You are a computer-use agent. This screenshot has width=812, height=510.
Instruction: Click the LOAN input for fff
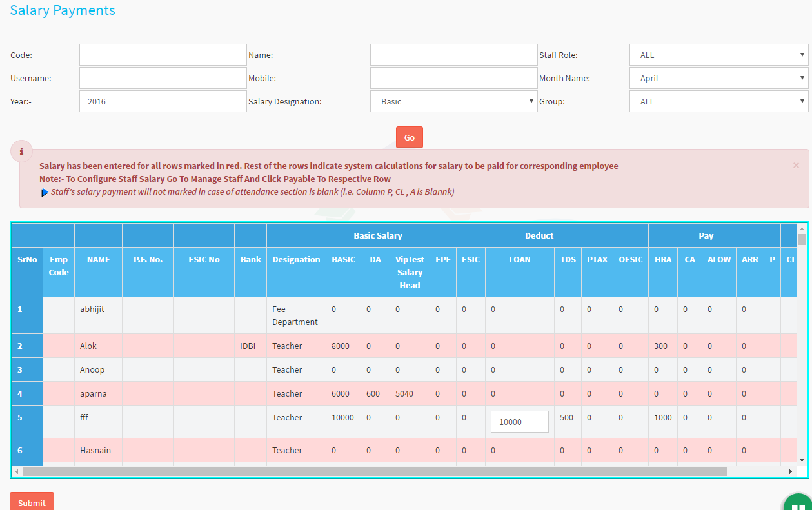[519, 422]
